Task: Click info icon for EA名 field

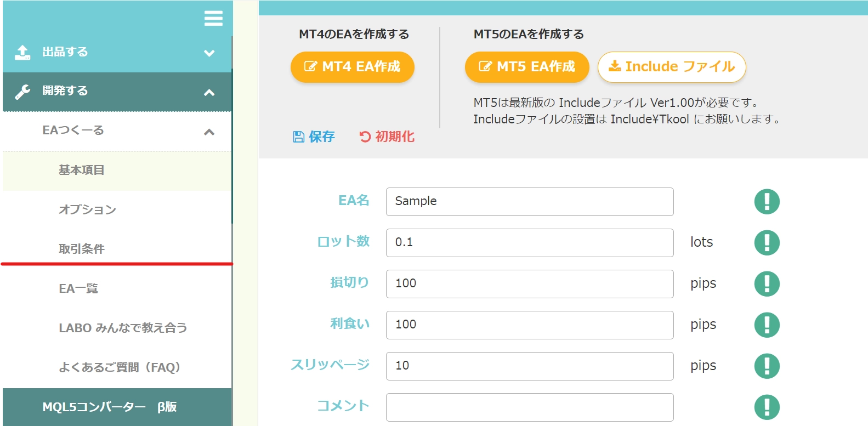Action: (767, 201)
